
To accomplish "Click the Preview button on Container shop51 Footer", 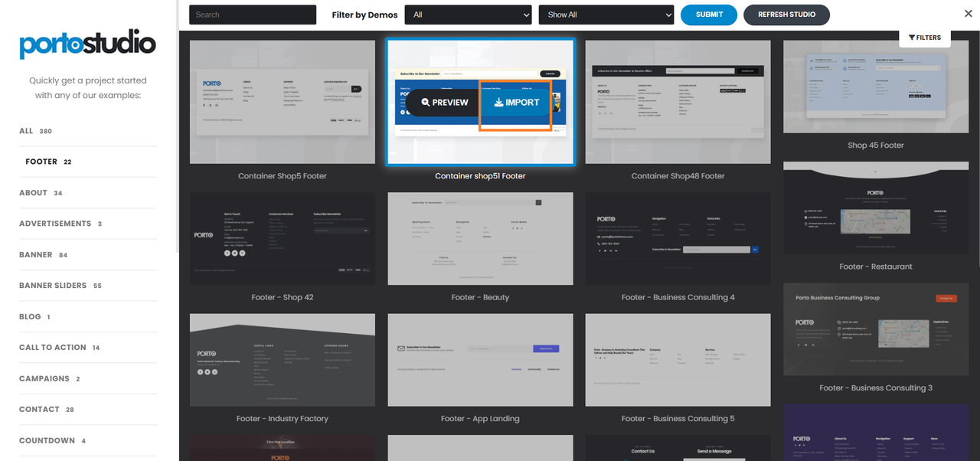I will click(x=445, y=103).
